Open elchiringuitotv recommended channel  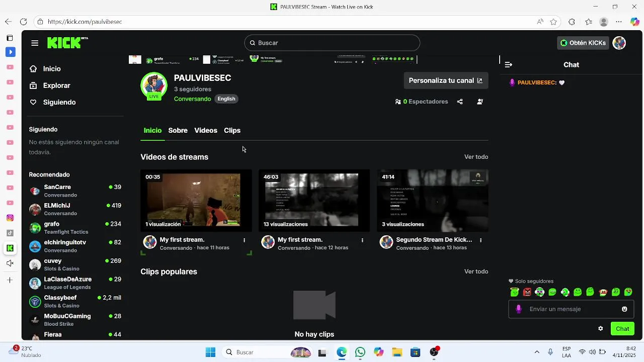75,246
